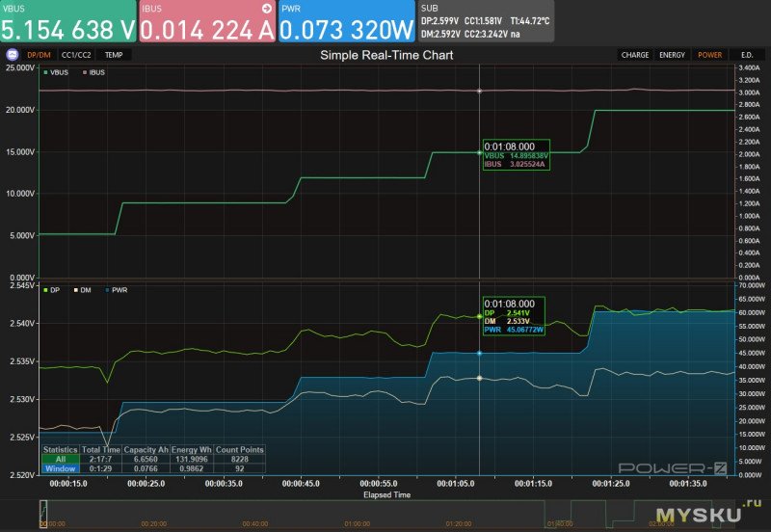The width and height of the screenshot is (771, 532).
Task: Select the POWER view tab
Action: [709, 55]
